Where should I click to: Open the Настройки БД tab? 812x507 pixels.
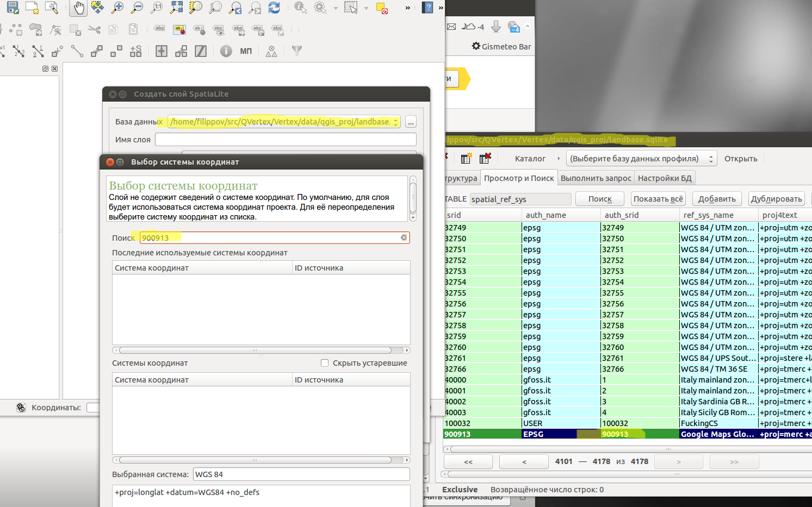pyautogui.click(x=664, y=178)
